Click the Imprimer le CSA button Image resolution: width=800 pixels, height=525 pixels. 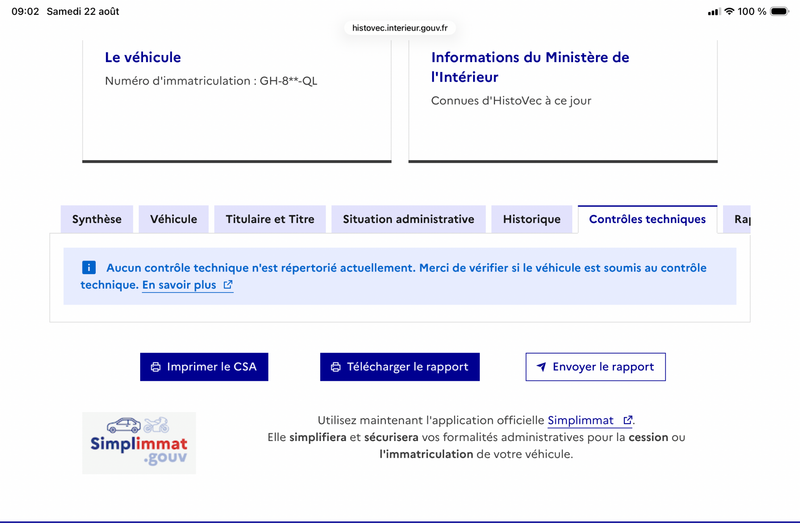click(204, 367)
